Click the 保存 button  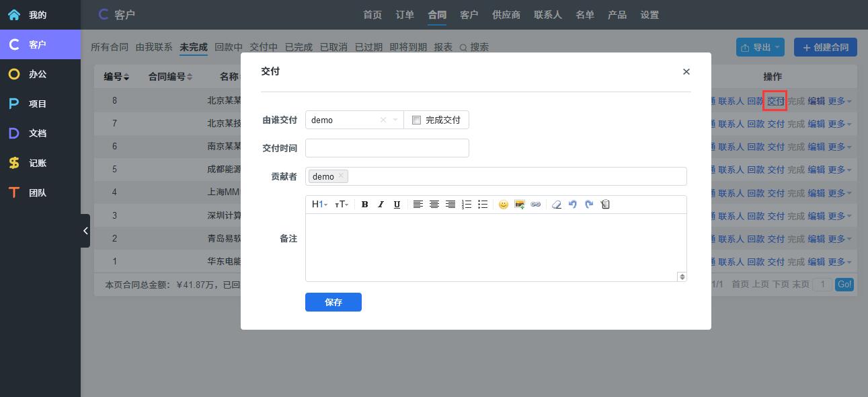(x=333, y=302)
